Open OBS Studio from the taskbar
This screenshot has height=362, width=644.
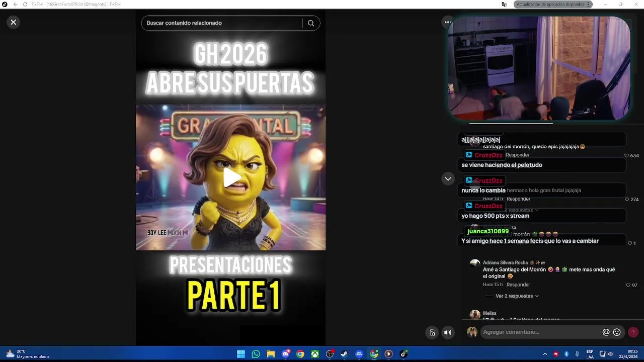point(330,354)
